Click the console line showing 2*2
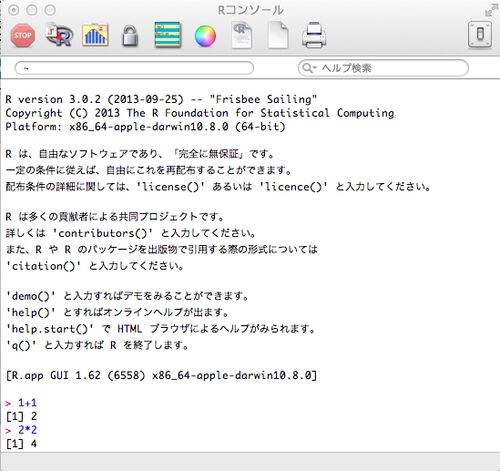This screenshot has height=471, width=500. point(21,430)
